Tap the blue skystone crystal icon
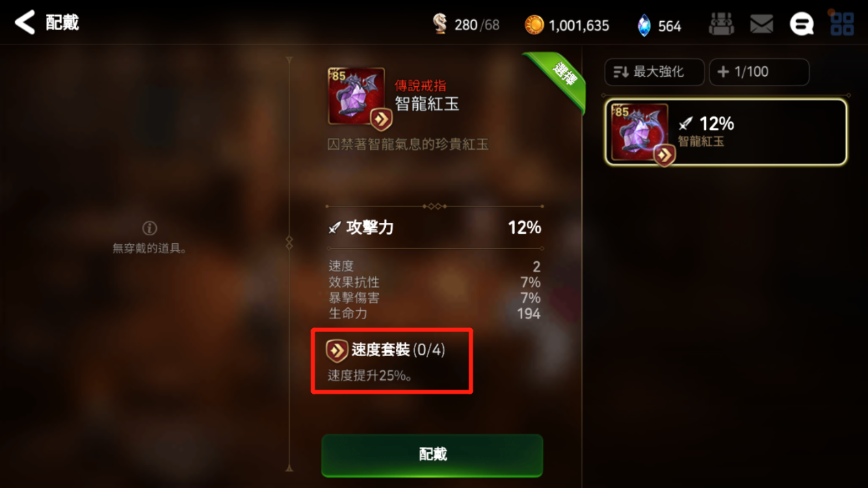Screen dimensions: 868x488 coord(644,25)
